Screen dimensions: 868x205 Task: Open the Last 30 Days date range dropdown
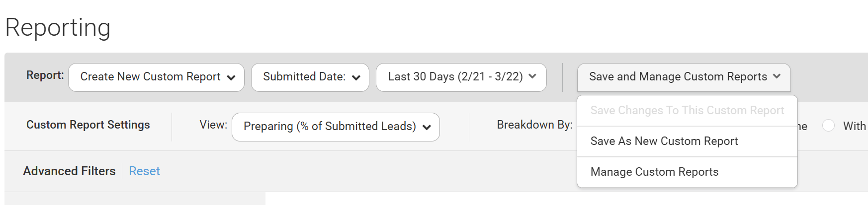(455, 77)
